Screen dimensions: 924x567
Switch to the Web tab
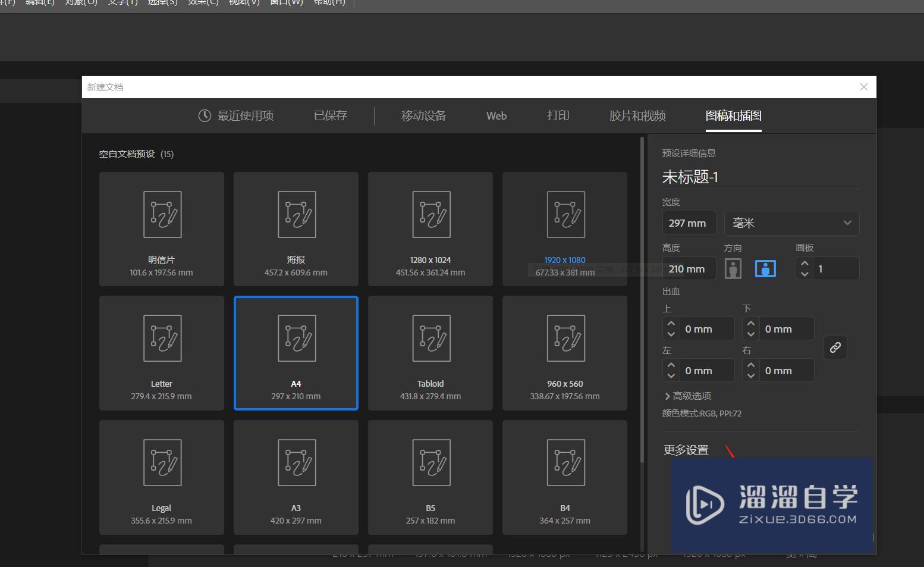tap(496, 115)
